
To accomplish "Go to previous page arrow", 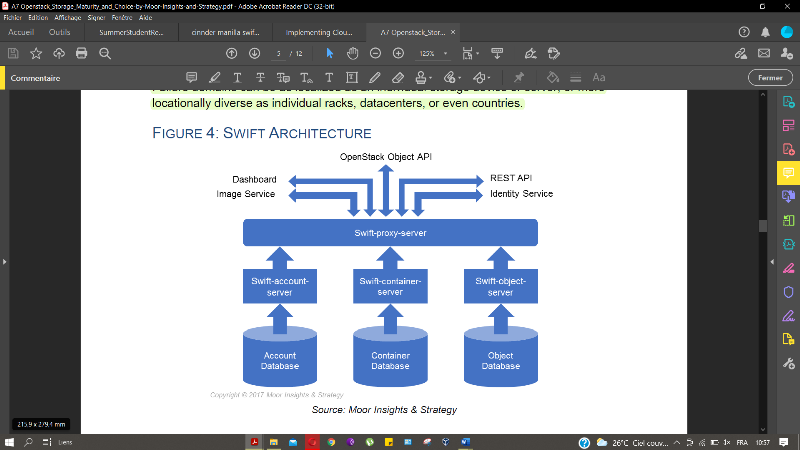I will [232, 53].
